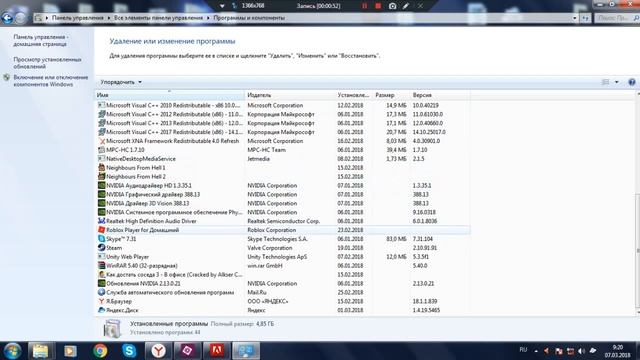Screen dimensions: 640x360
Task: Select Microsoft Visual C++ 2012 Redistributable icon
Action: (x=101, y=114)
